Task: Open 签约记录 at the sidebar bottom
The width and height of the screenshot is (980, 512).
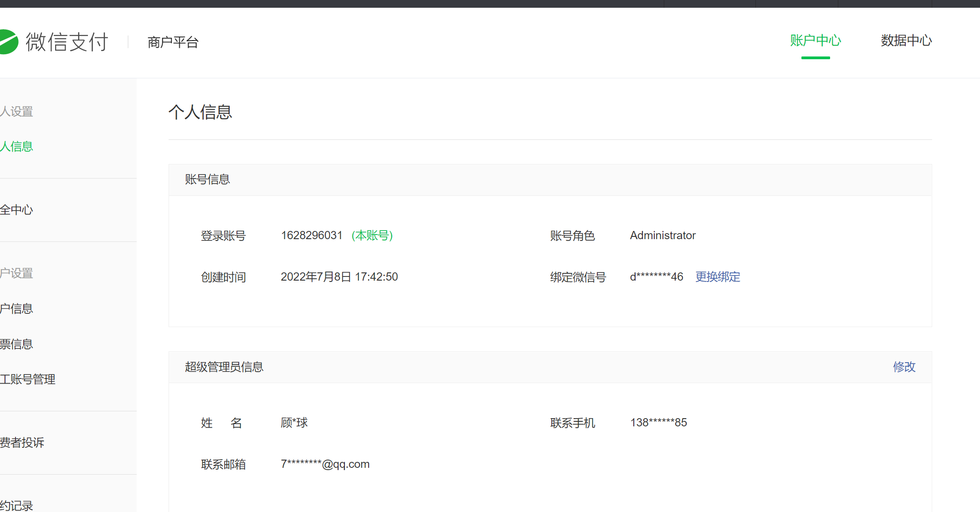Action: coord(17,506)
